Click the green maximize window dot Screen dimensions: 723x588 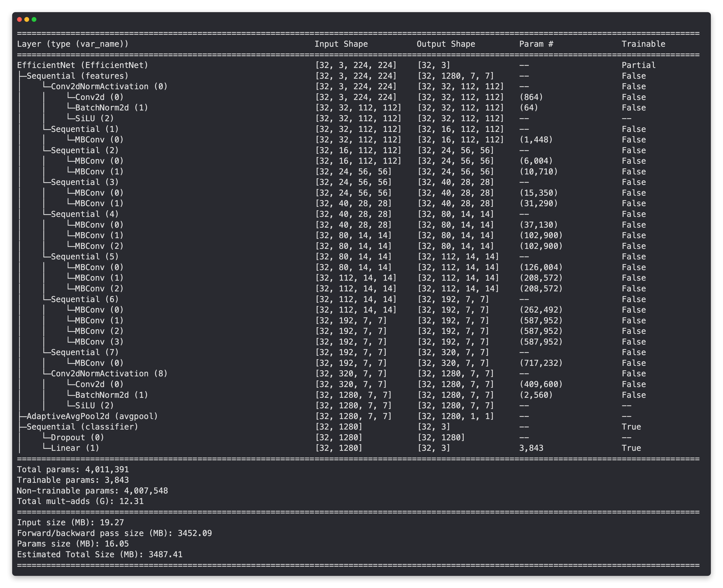pos(34,19)
